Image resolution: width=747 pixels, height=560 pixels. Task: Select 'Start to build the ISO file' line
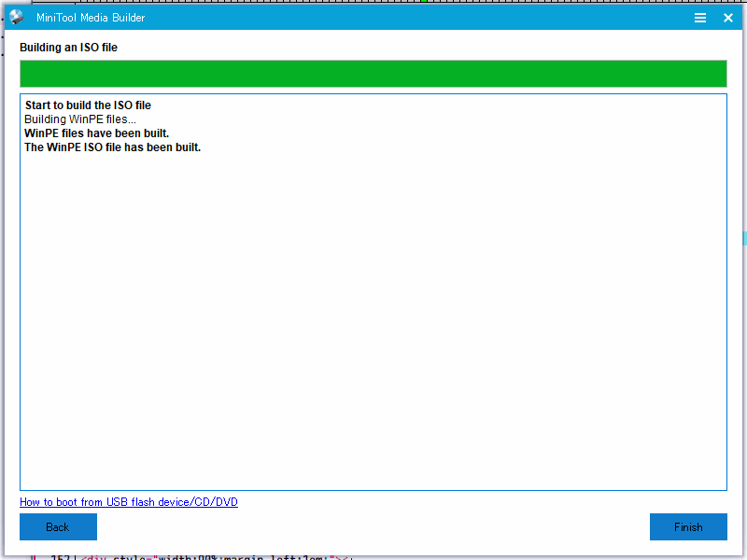tap(88, 105)
